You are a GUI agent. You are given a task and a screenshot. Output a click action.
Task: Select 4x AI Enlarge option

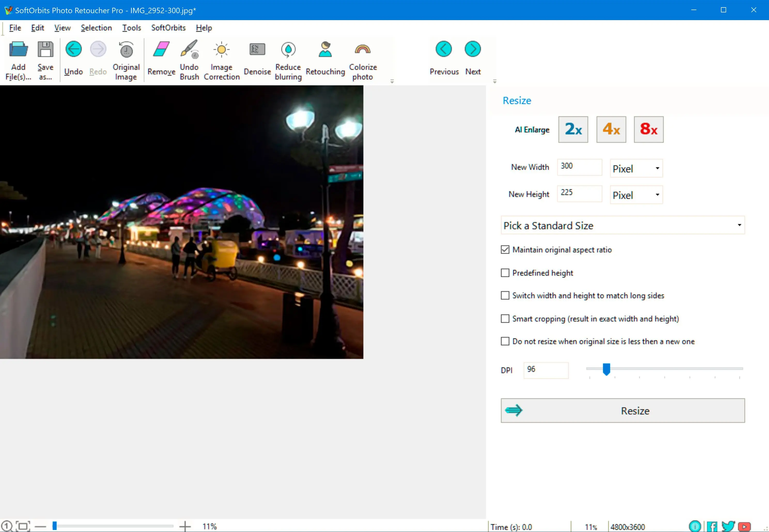[611, 130]
